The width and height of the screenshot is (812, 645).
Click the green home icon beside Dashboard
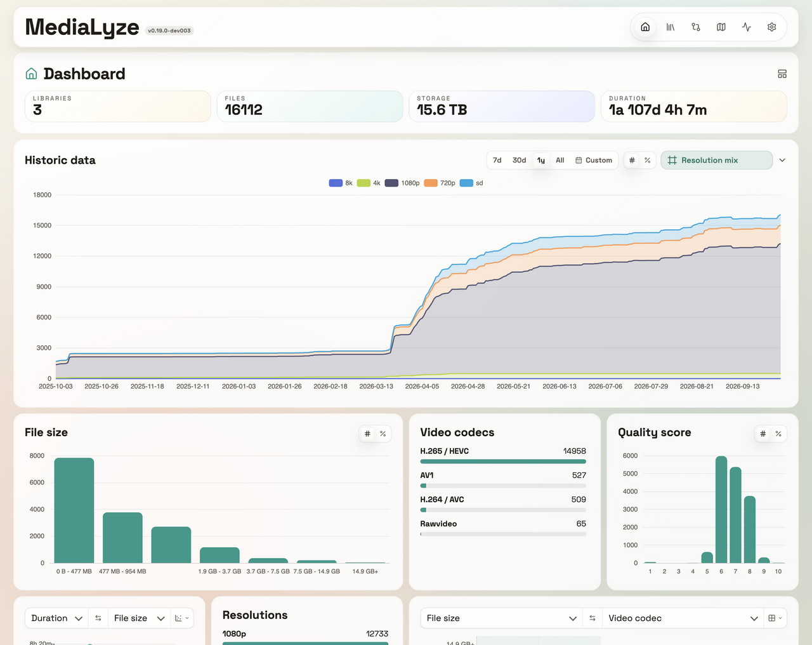pyautogui.click(x=31, y=74)
